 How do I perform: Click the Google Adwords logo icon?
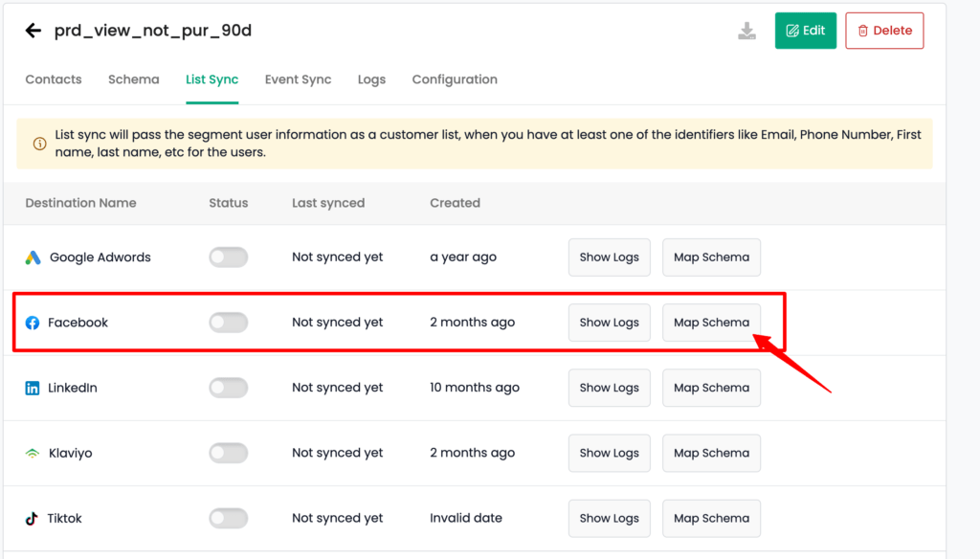[x=33, y=257]
